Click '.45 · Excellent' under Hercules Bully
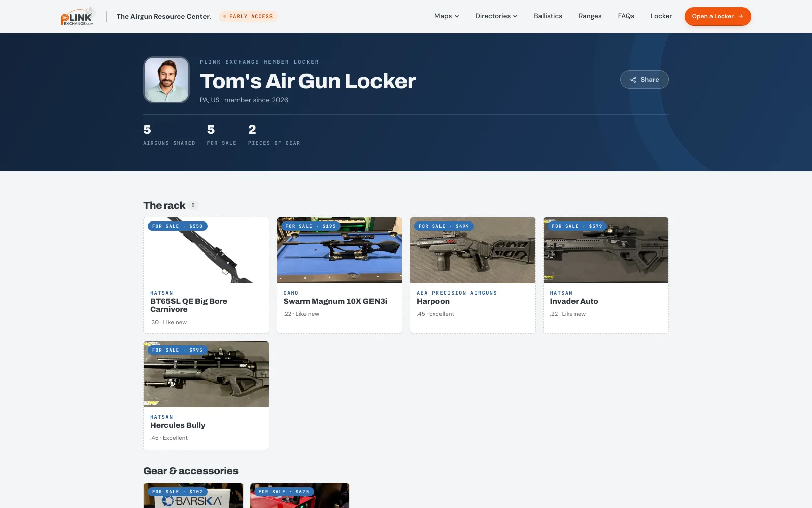 coord(169,438)
